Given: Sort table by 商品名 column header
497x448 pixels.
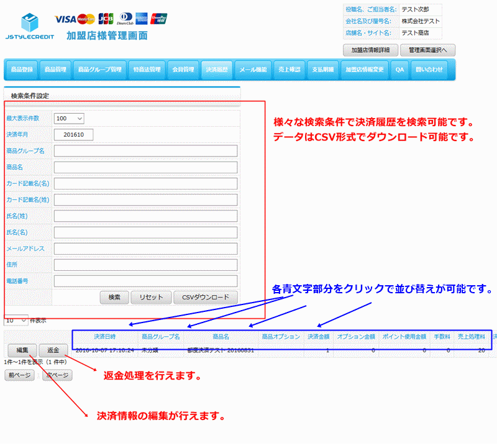Looking at the screenshot, I should (x=221, y=337).
